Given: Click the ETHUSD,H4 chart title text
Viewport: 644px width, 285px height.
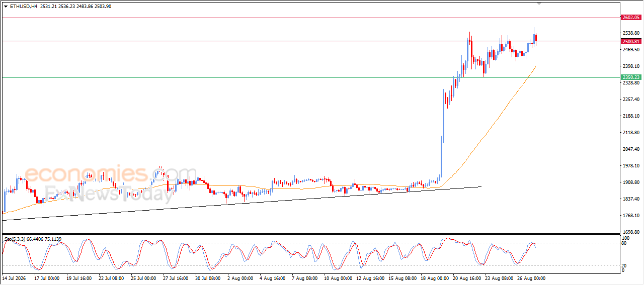Looking at the screenshot, I should coord(24,7).
